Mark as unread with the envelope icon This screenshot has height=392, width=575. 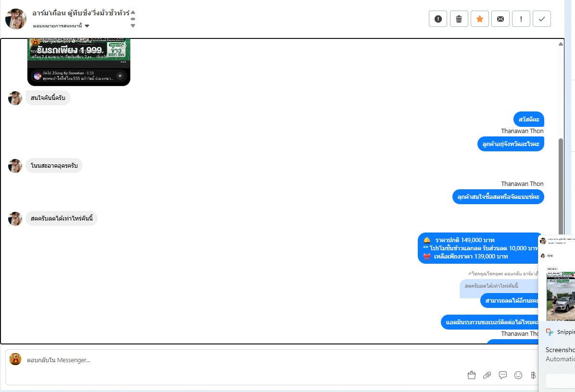(500, 19)
